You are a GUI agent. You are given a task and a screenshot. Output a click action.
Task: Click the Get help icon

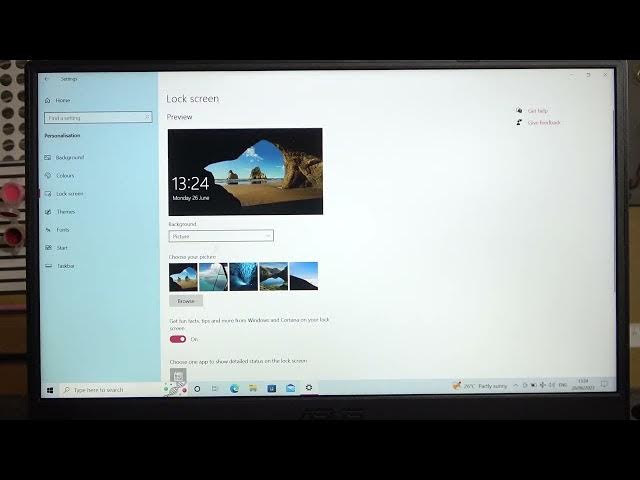(x=519, y=110)
